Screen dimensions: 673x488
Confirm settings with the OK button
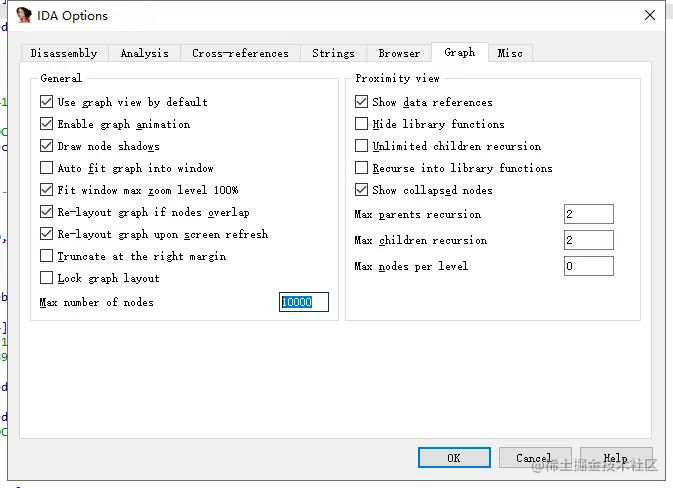coord(454,458)
